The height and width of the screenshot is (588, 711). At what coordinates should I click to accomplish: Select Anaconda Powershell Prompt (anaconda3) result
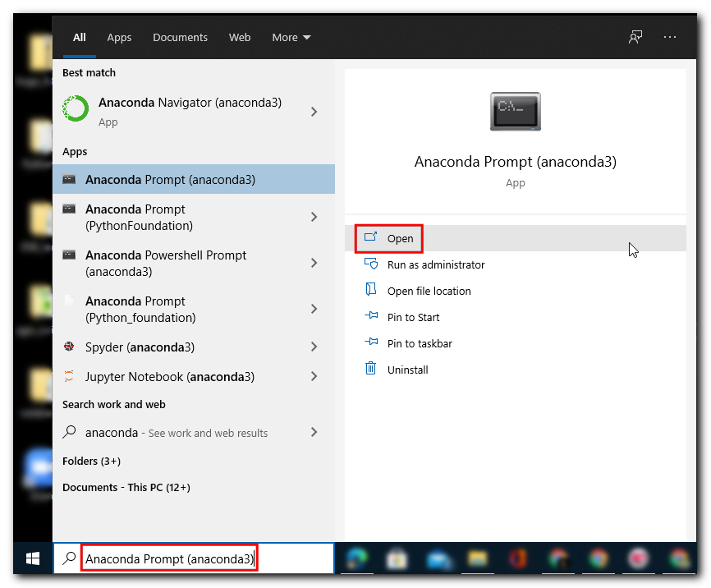[x=194, y=263]
